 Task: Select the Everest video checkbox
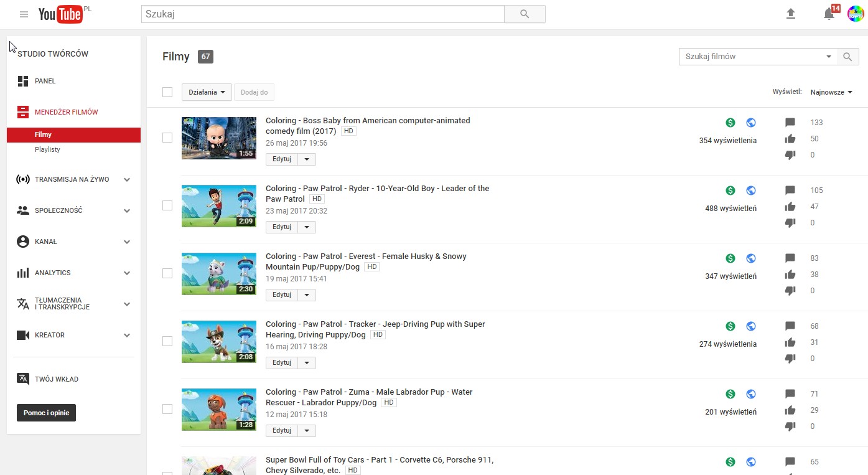(167, 273)
